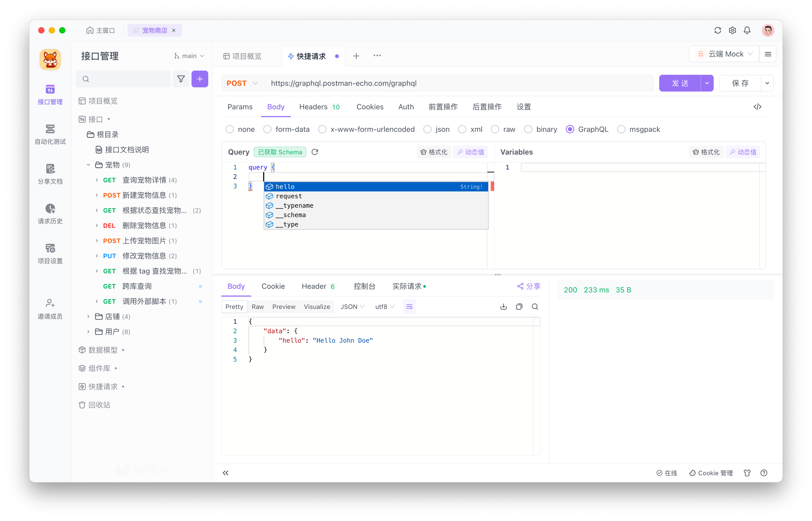Download the response body
812x521 pixels.
click(x=503, y=307)
